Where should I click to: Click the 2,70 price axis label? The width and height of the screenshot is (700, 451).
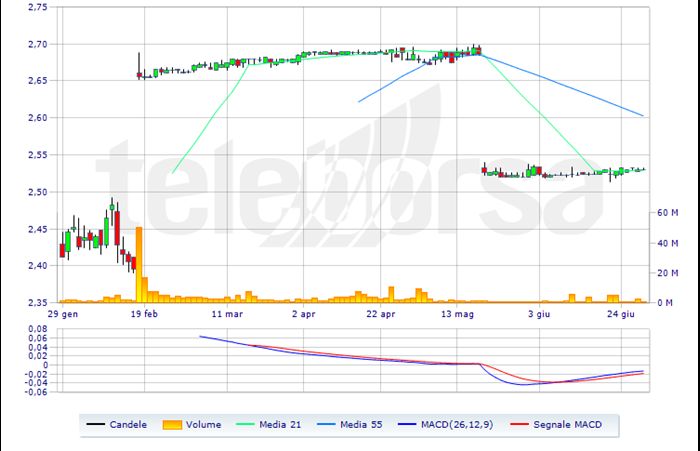point(36,44)
